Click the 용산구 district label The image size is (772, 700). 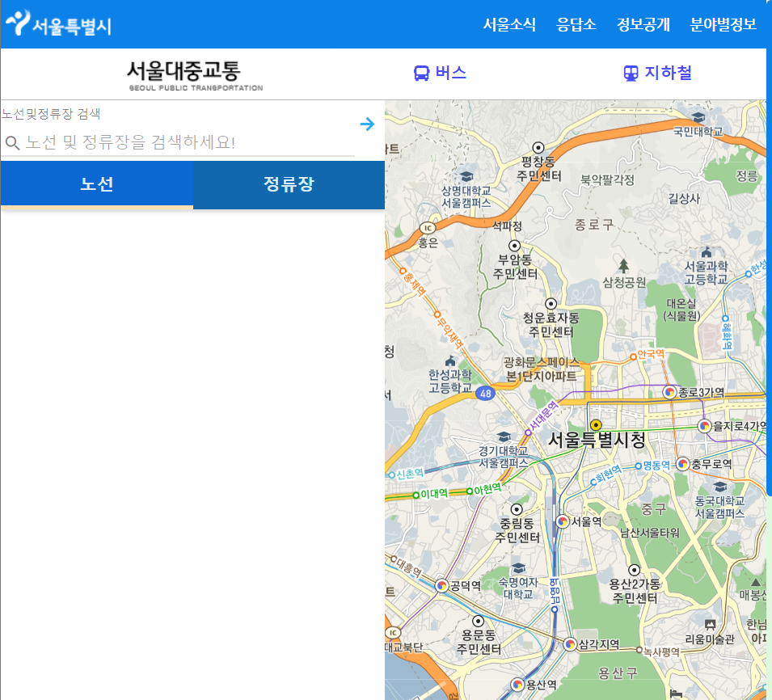(618, 673)
